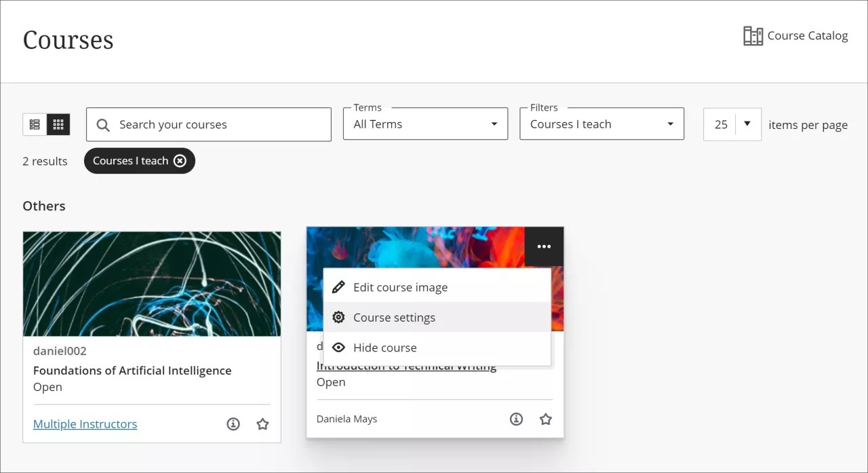Screen dimensions: 868x473
Task: Select Edit course image
Action: tap(400, 287)
